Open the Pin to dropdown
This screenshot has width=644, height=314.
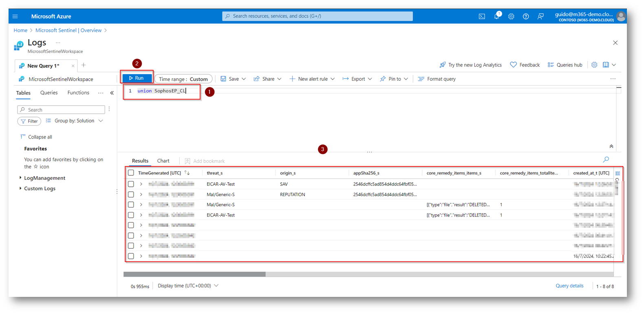394,79
